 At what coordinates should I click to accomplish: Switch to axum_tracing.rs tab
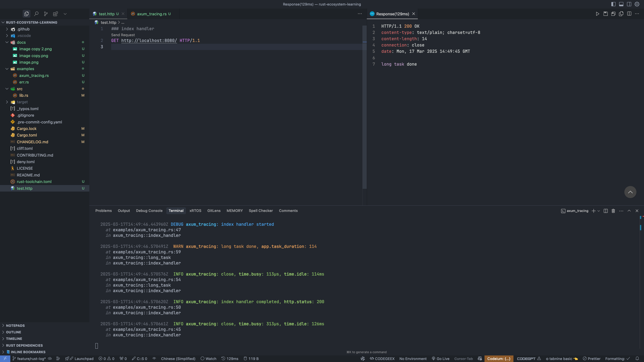point(152,14)
